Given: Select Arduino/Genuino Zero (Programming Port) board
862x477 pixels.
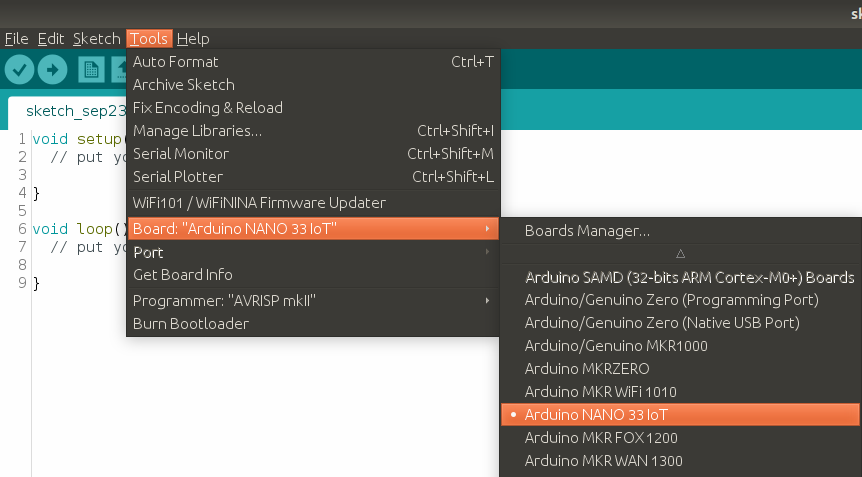Looking at the screenshot, I should coord(681,300).
